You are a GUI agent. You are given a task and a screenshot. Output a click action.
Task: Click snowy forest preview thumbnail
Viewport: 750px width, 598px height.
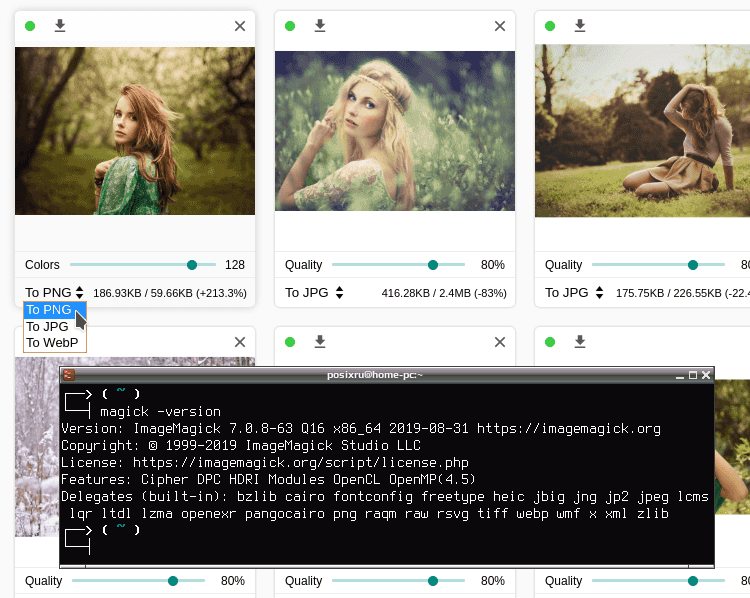click(x=37, y=447)
